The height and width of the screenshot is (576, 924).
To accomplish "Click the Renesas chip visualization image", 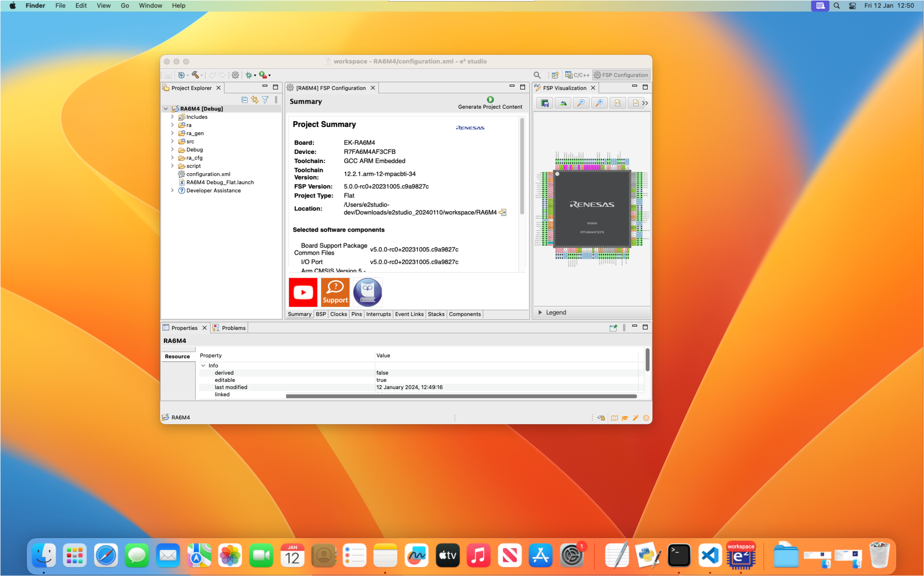I will tap(592, 209).
